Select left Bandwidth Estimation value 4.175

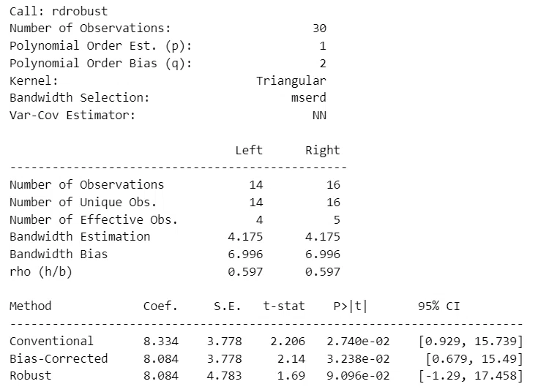pos(245,237)
